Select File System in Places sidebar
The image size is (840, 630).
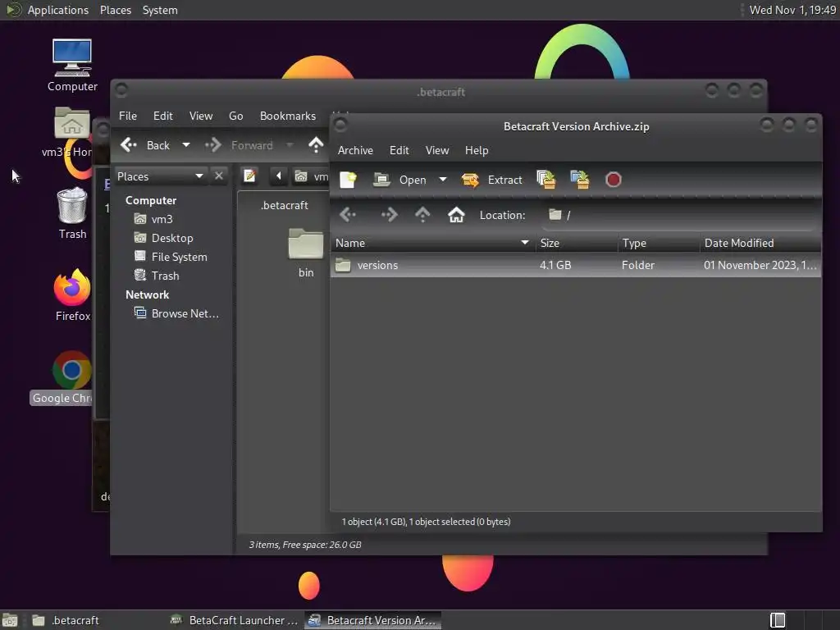click(178, 257)
